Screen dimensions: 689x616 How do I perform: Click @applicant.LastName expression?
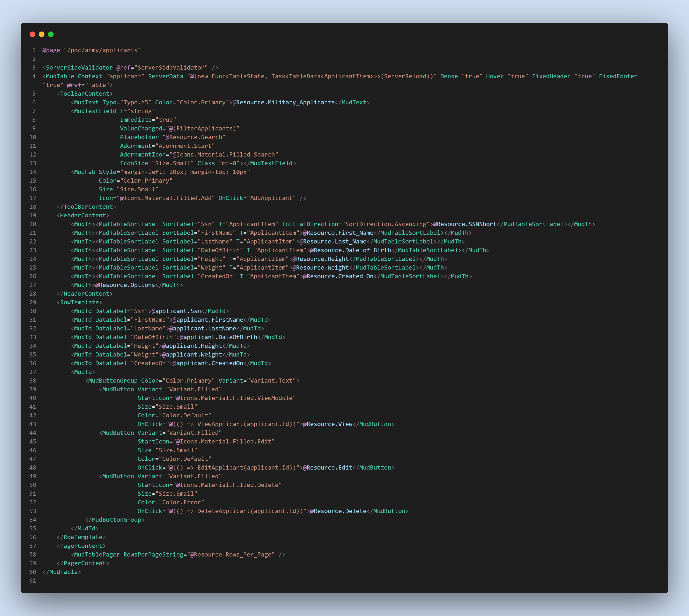click(x=203, y=328)
